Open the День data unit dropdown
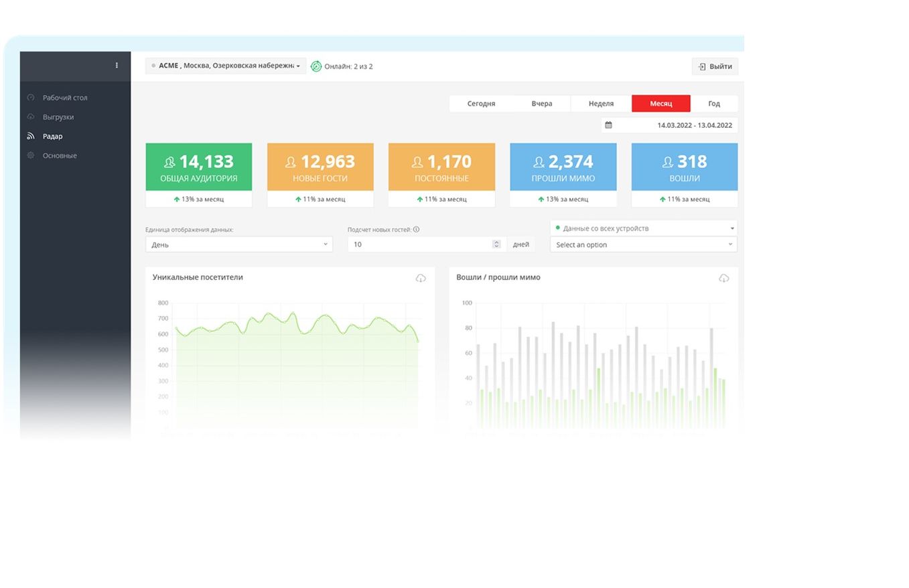 tap(239, 244)
